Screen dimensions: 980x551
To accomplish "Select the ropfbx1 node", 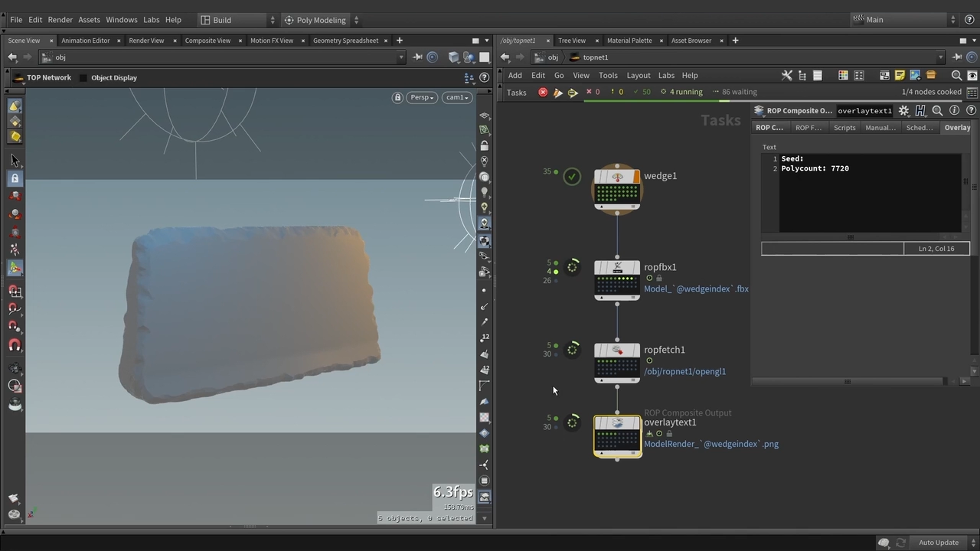I will pos(617,280).
